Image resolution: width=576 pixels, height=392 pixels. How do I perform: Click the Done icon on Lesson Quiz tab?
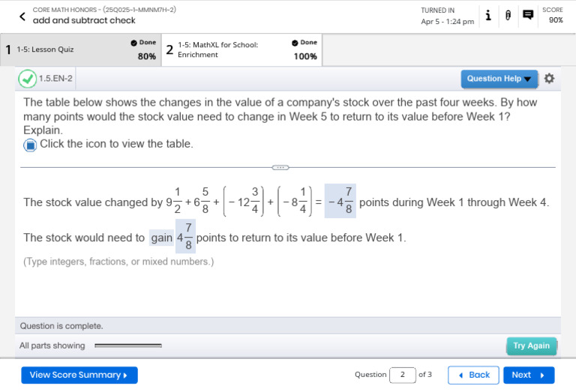[x=133, y=43]
